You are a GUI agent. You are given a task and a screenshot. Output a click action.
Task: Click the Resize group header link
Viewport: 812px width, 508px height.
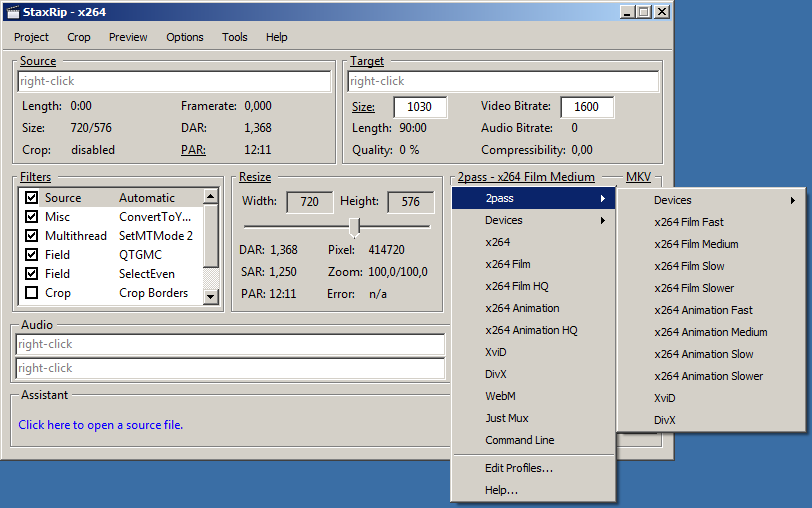pos(255,177)
